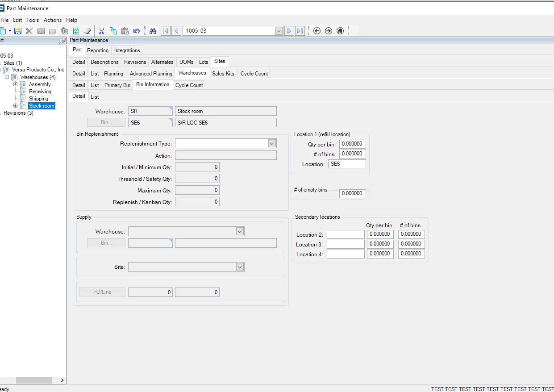Open the Supply Warehouse dropdown
Viewport: 554px width, 392px height.
pos(240,231)
